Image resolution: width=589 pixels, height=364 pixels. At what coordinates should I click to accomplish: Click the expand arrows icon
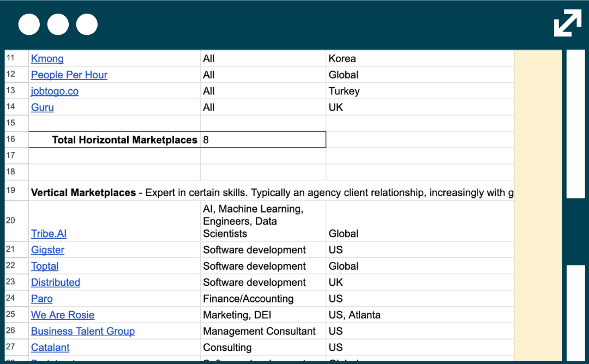coord(568,23)
